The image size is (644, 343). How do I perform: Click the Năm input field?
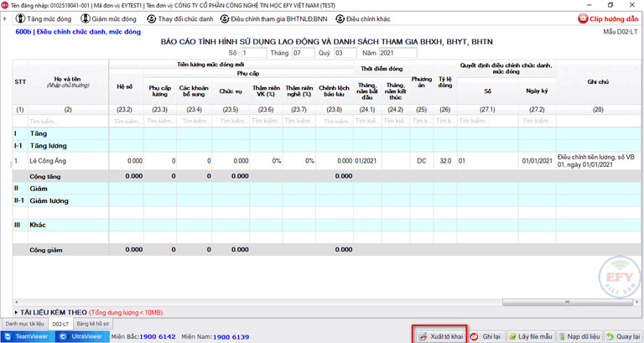397,53
